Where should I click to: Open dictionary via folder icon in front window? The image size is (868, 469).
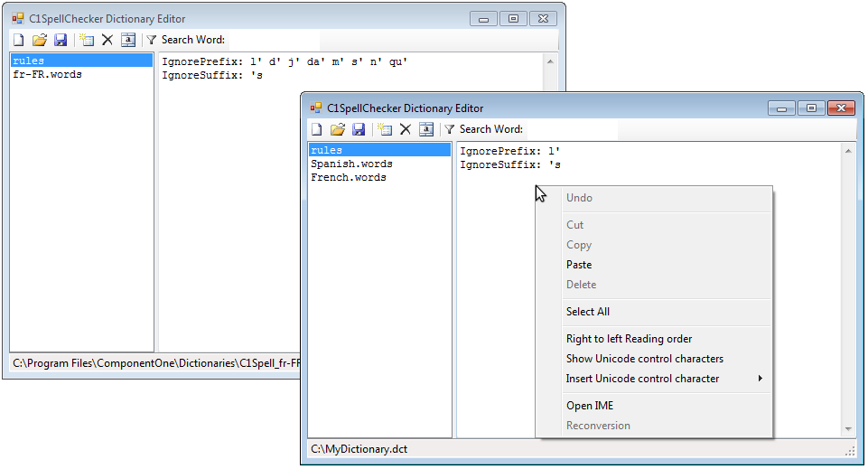click(338, 129)
